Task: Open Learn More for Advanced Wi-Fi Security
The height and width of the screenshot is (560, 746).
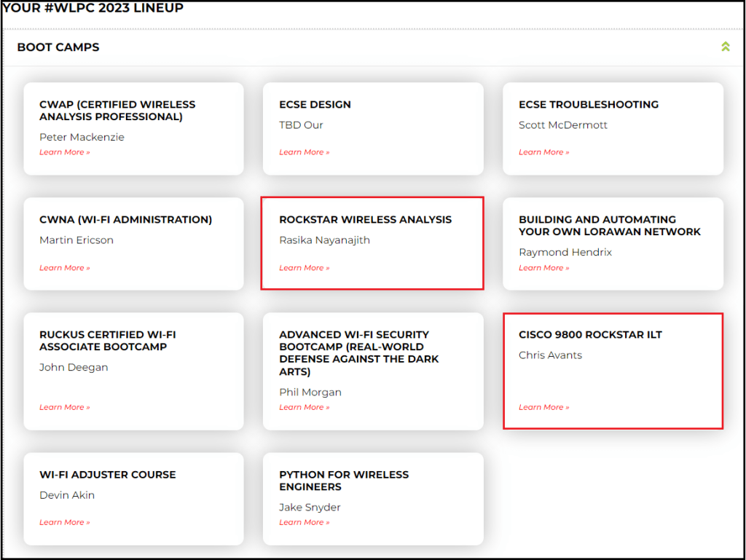Action: (x=304, y=407)
